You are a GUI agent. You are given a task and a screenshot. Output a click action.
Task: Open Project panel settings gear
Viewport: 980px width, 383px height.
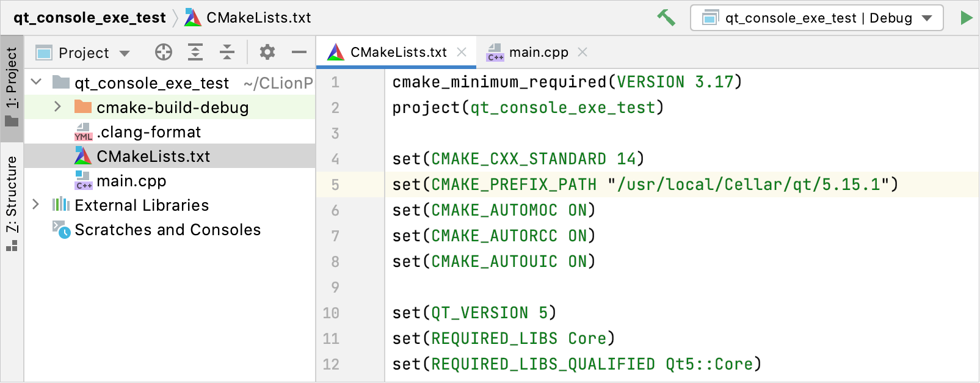tap(267, 53)
